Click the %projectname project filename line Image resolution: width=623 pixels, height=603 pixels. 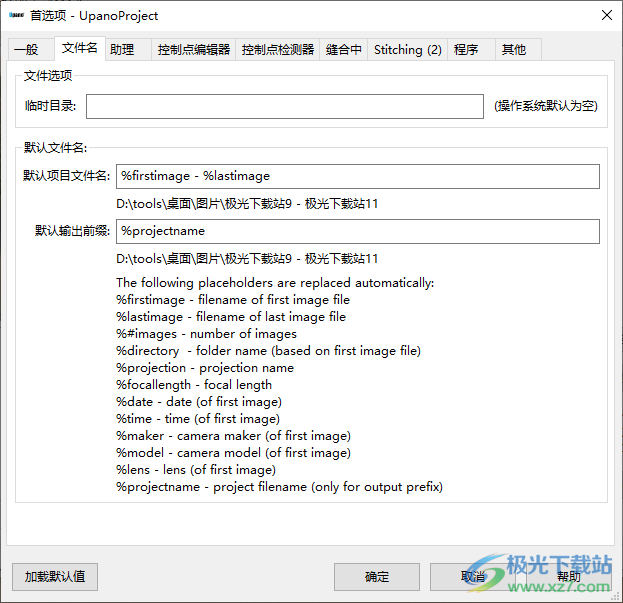click(x=279, y=487)
